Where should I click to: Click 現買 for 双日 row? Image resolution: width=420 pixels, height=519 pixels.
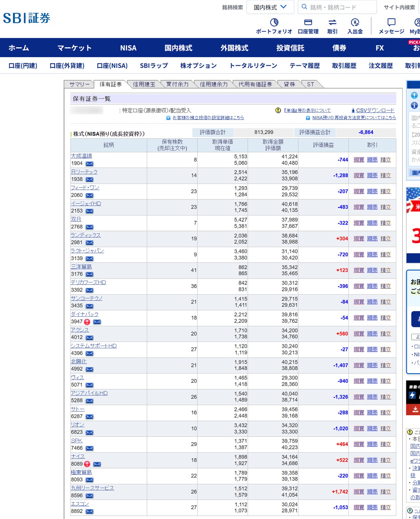(359, 223)
